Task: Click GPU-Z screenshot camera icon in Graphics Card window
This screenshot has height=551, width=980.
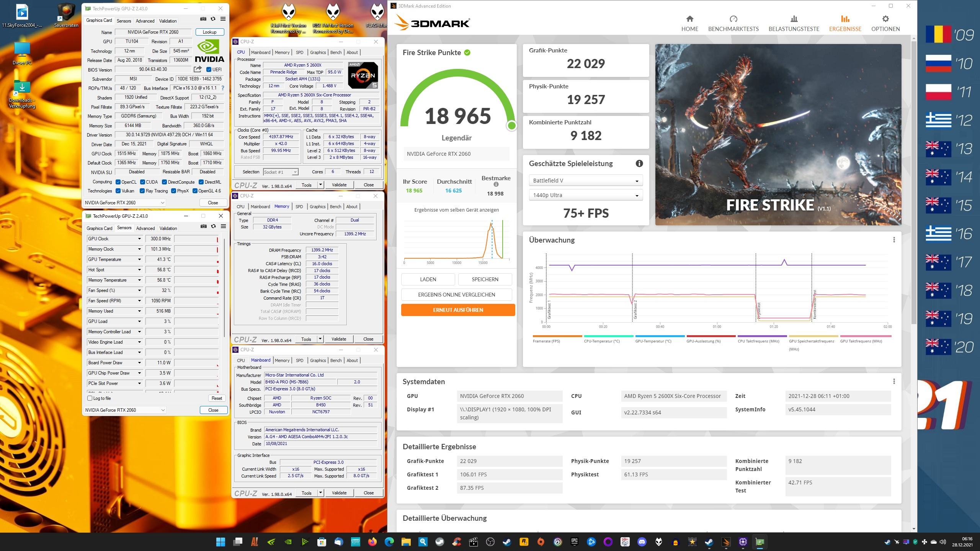Action: [x=203, y=19]
